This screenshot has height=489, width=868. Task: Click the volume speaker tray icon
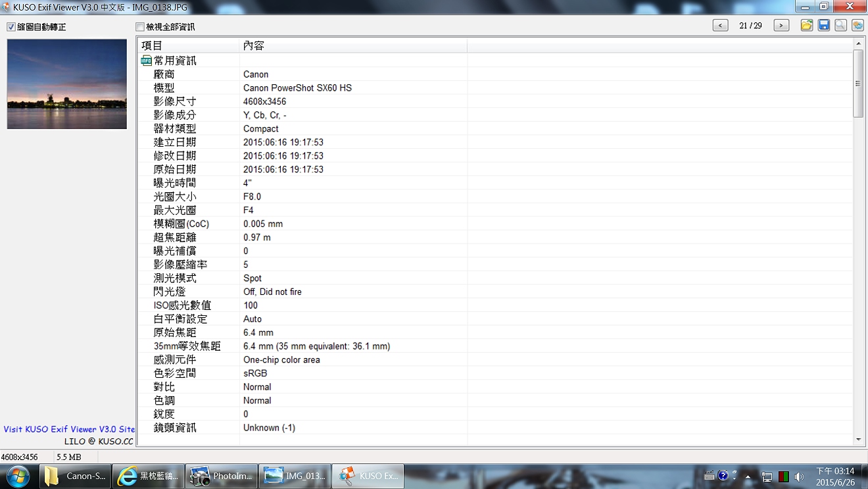pos(799,476)
